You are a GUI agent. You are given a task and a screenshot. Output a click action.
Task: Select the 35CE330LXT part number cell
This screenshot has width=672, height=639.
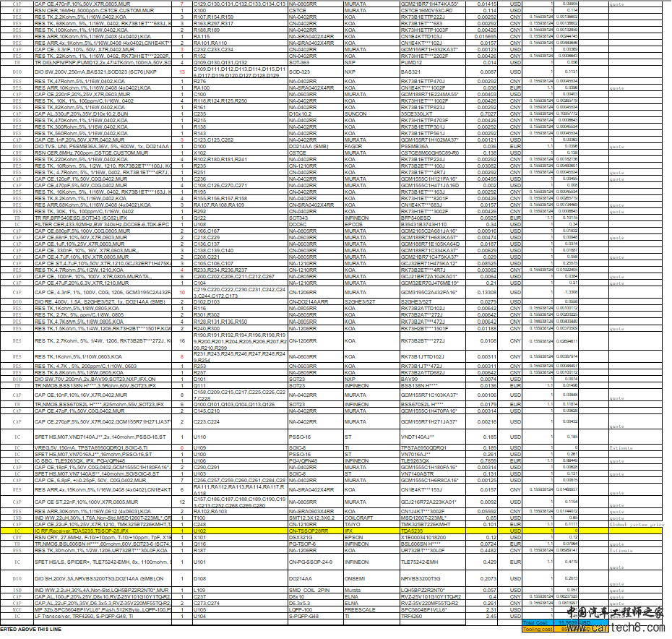[x=432, y=113]
